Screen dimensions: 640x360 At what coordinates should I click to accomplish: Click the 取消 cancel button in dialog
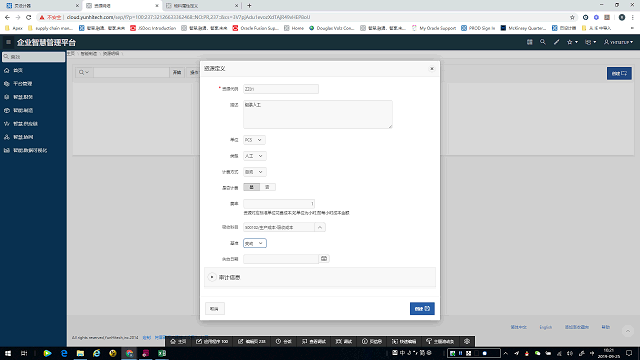click(214, 309)
